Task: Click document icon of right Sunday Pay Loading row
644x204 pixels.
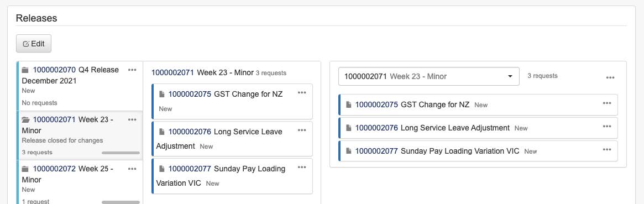Action: pyautogui.click(x=349, y=150)
